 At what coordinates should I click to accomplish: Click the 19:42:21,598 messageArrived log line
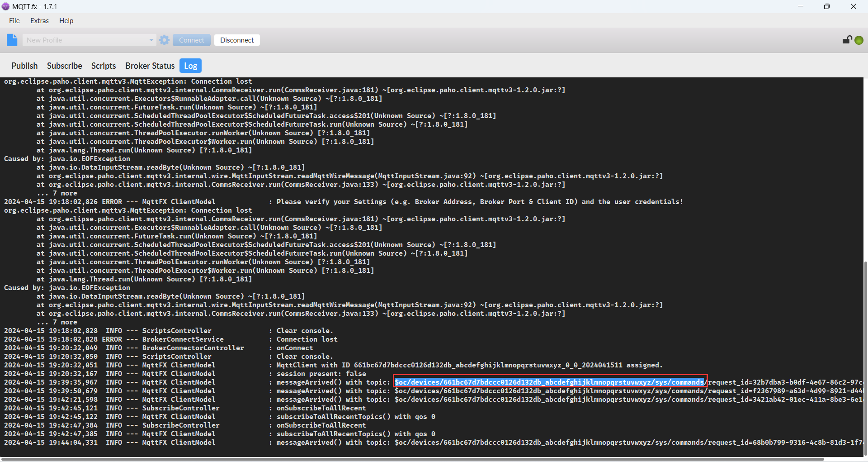(x=433, y=400)
